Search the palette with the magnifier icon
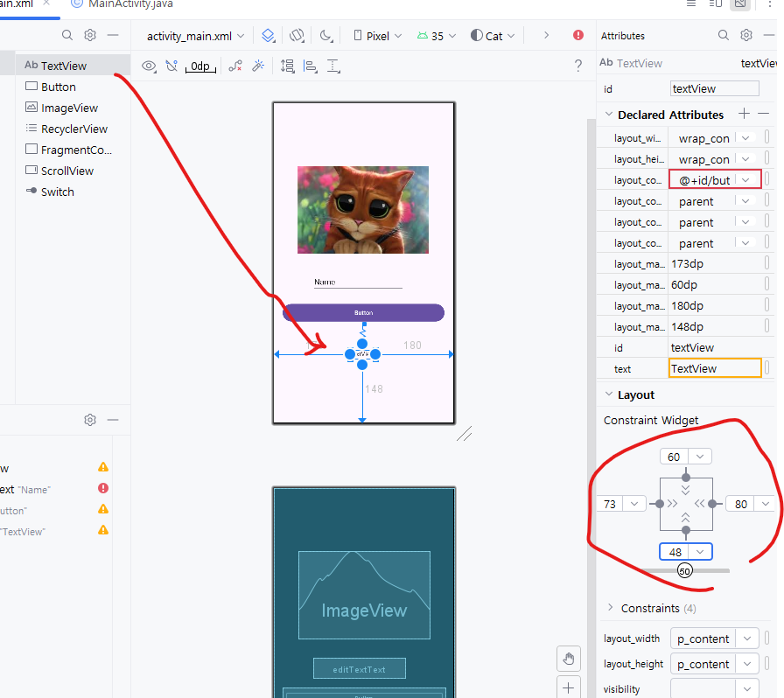This screenshot has height=698, width=784. coord(67,35)
